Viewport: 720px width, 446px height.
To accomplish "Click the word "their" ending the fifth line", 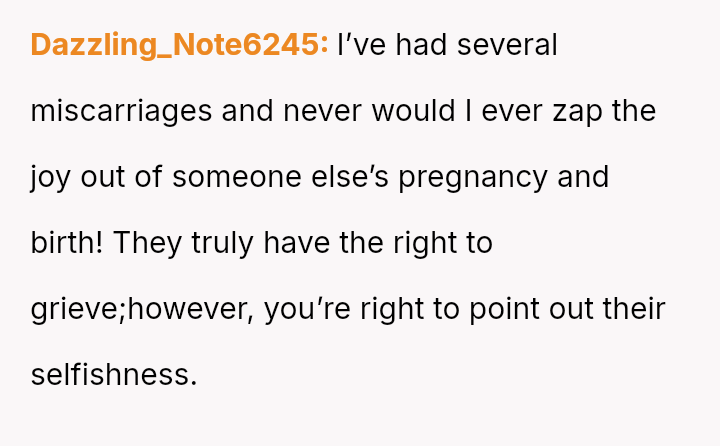I will click(x=632, y=309).
